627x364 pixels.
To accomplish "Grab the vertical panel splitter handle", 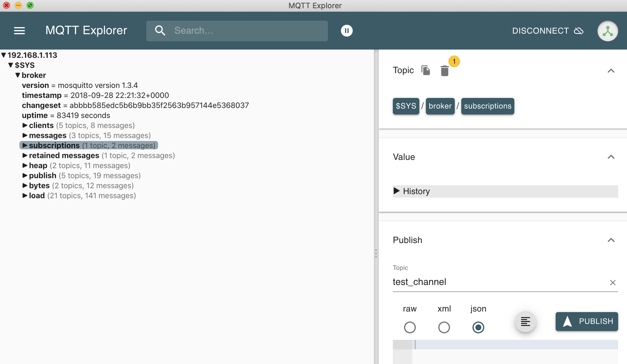I will click(376, 253).
